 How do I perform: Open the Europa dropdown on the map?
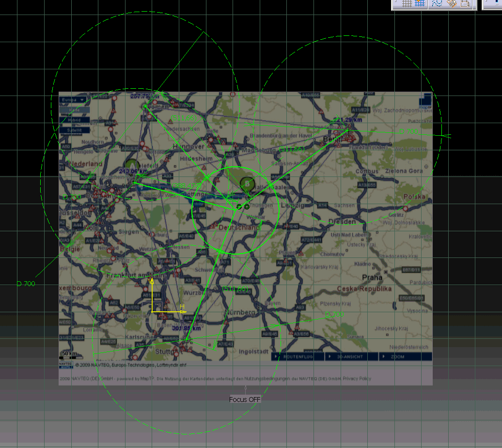point(73,100)
